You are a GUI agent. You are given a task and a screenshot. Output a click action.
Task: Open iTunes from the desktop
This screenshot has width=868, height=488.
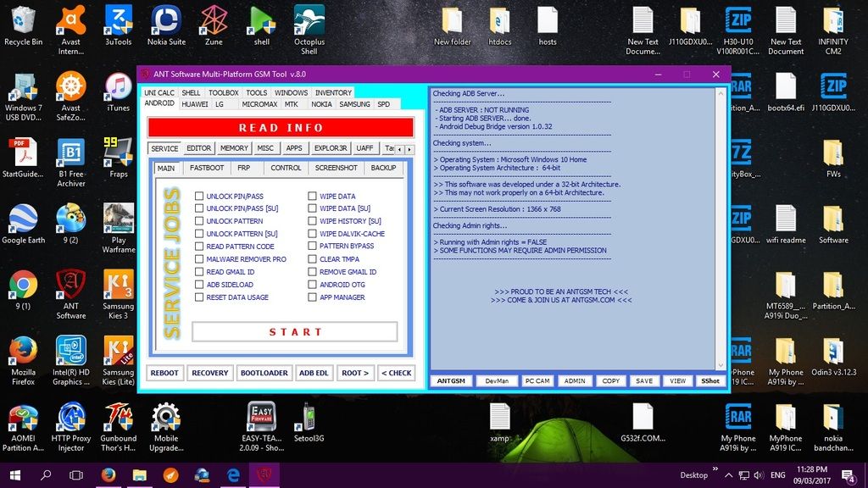(x=119, y=92)
